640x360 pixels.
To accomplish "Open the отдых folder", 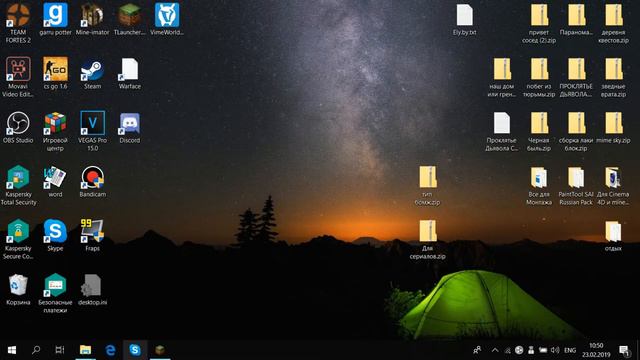I will pyautogui.click(x=613, y=231).
